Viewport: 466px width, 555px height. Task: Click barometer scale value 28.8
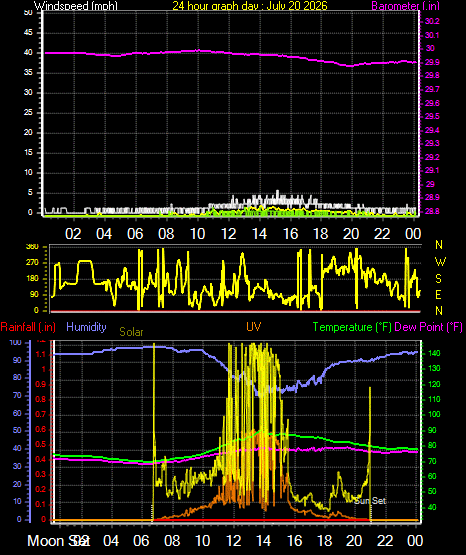432,211
